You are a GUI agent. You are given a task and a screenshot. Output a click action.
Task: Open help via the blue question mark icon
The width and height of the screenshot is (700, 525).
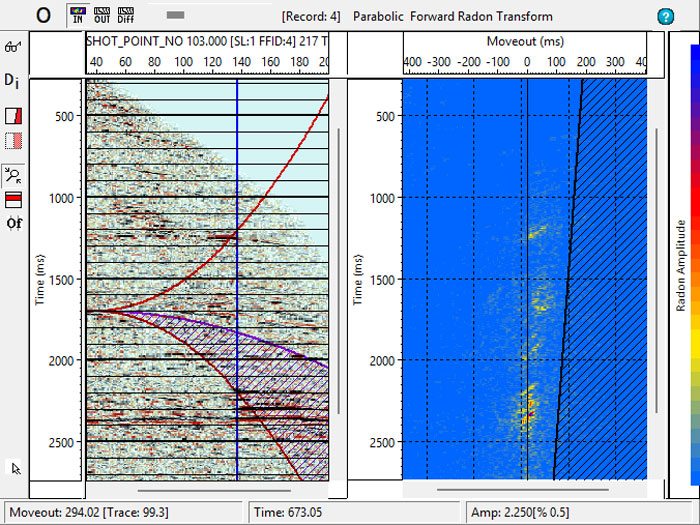tap(665, 16)
